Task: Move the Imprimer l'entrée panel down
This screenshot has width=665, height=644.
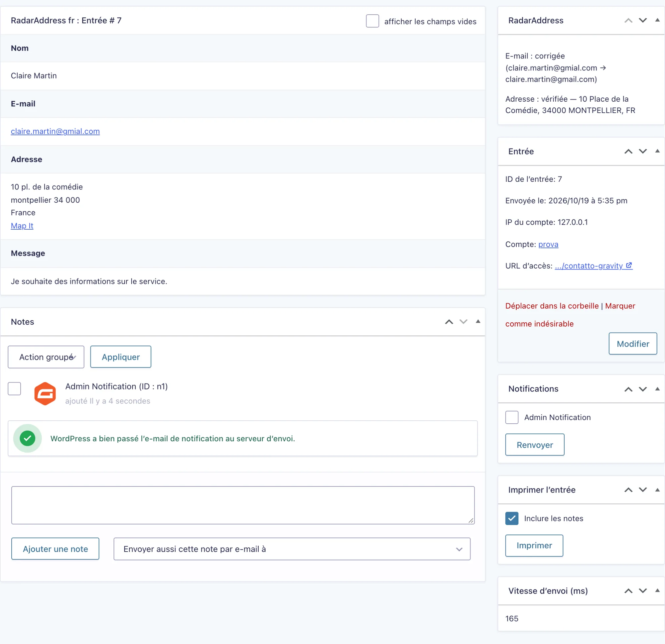Action: [643, 490]
